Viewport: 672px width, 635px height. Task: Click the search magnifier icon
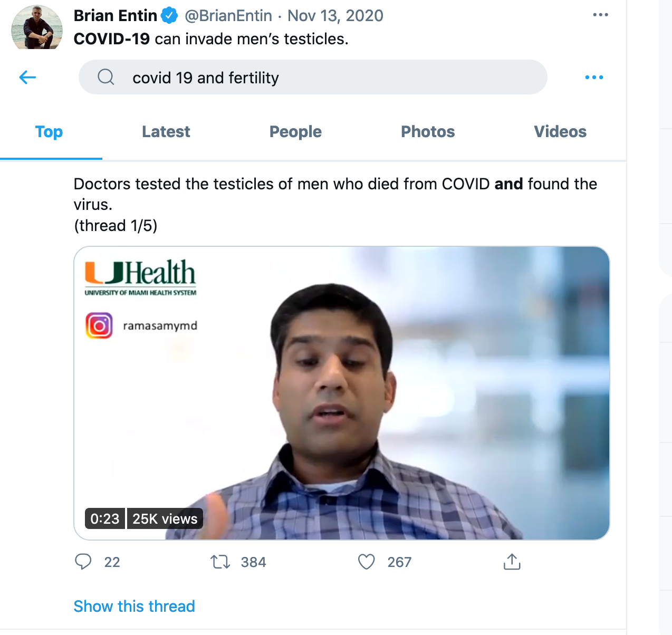(106, 77)
